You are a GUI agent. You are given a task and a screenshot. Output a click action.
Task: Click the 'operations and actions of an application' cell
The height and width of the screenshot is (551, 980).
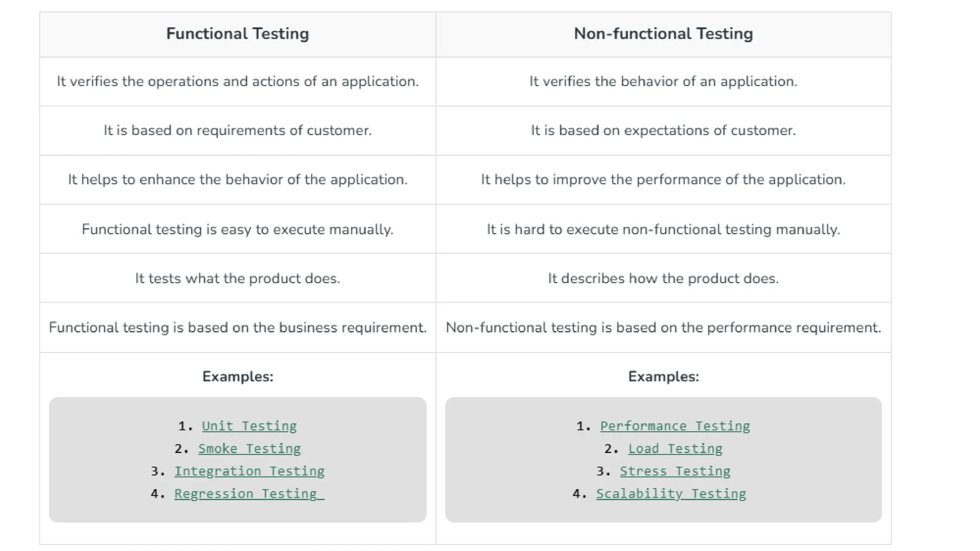point(237,81)
